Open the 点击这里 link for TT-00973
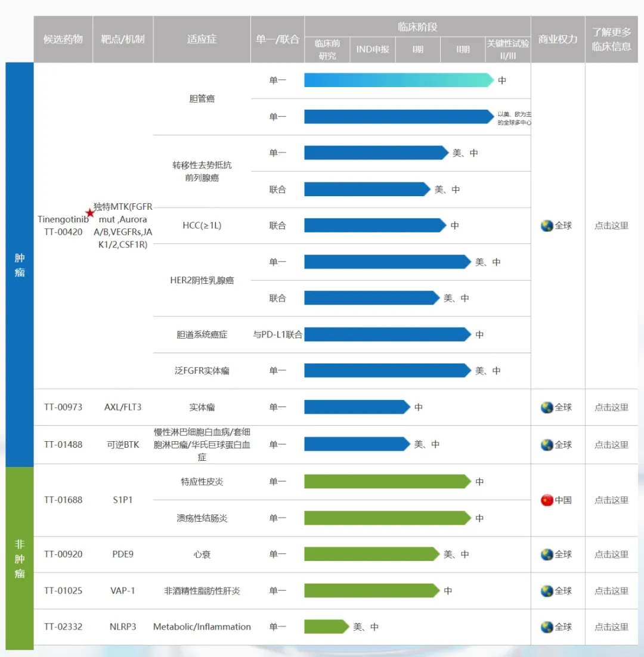 click(611, 407)
